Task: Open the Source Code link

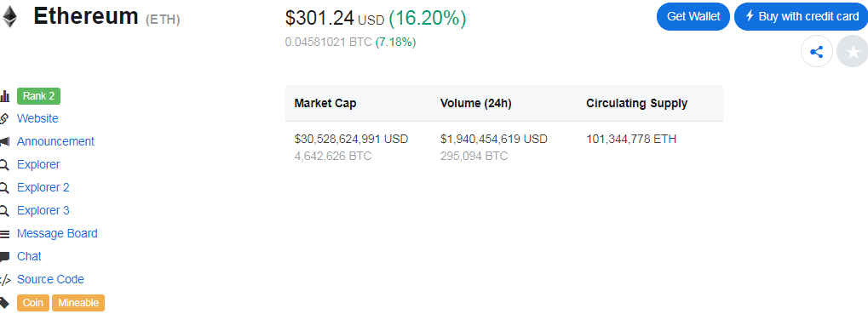Action: point(50,279)
